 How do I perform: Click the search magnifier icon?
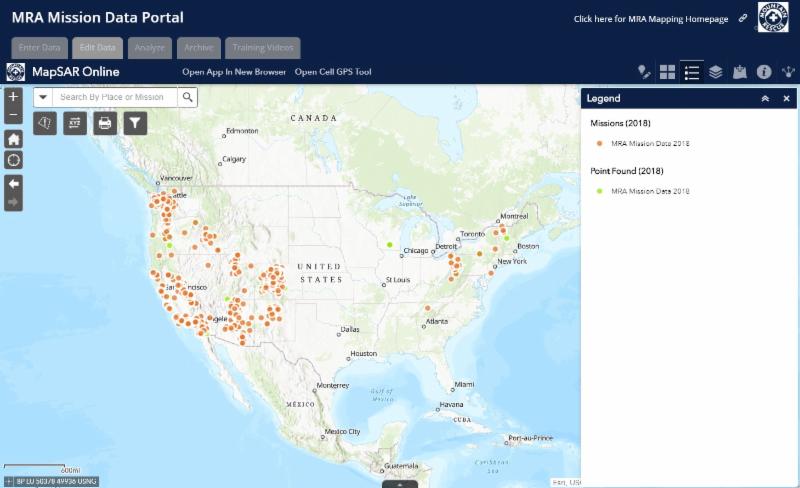[x=188, y=97]
